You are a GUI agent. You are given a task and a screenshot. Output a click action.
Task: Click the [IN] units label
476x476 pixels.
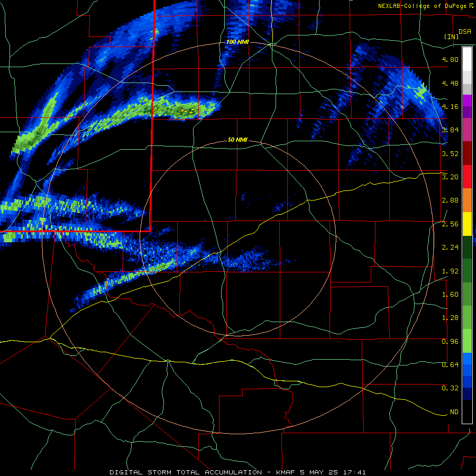451,36
